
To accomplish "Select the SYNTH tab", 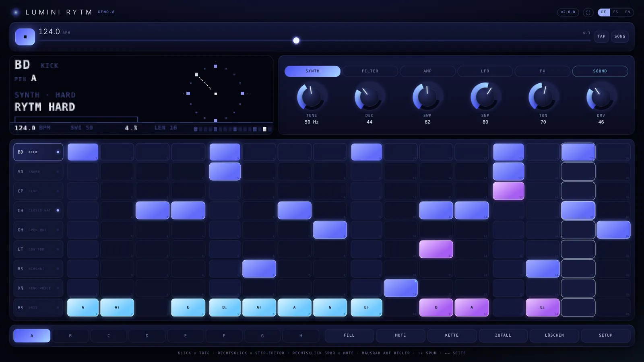I will click(312, 71).
